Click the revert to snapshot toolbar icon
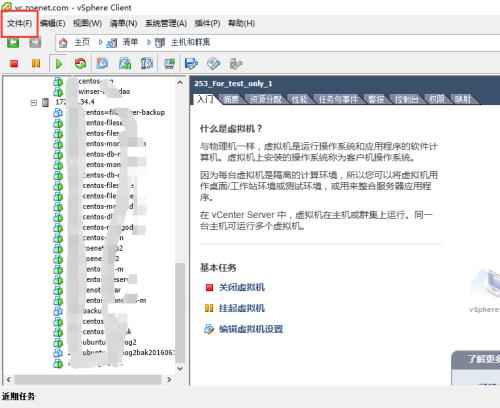Screen dimensions: 500x408 point(125,63)
